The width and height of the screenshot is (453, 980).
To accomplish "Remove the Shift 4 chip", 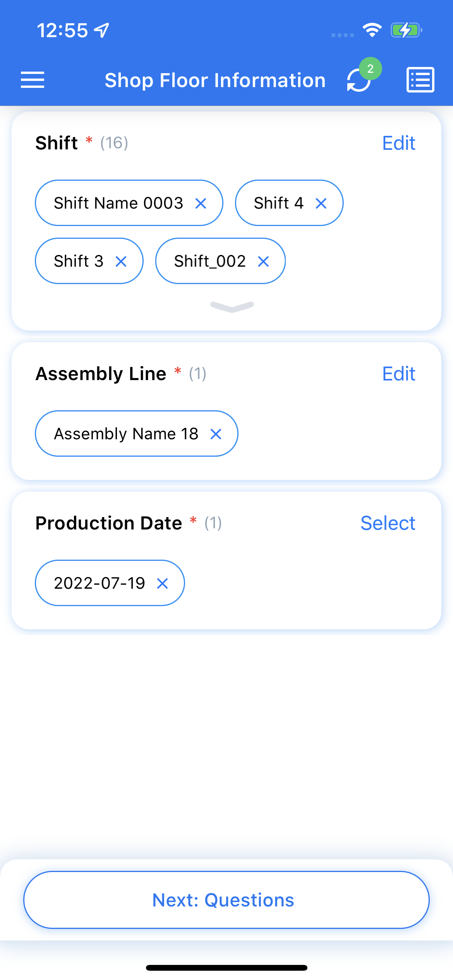I will tap(321, 203).
